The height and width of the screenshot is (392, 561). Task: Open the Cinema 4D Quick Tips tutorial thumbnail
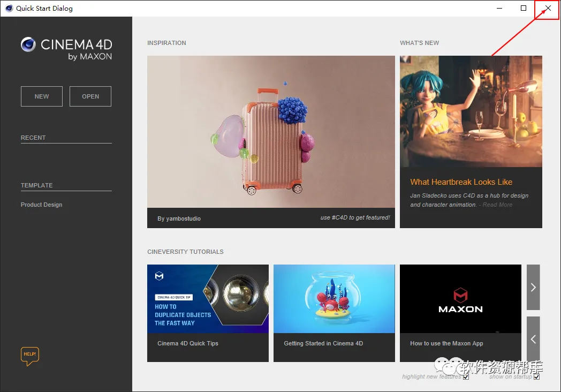(208, 299)
